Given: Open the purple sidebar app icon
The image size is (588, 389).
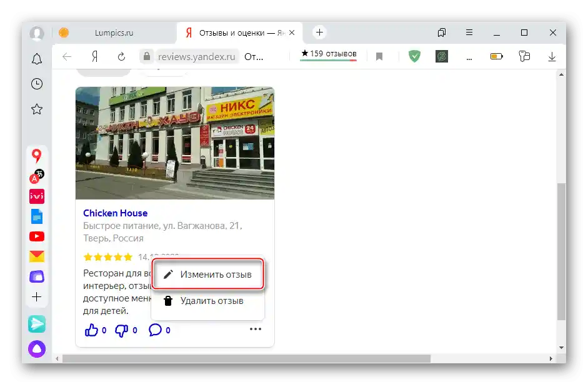Looking at the screenshot, I should [x=37, y=276].
